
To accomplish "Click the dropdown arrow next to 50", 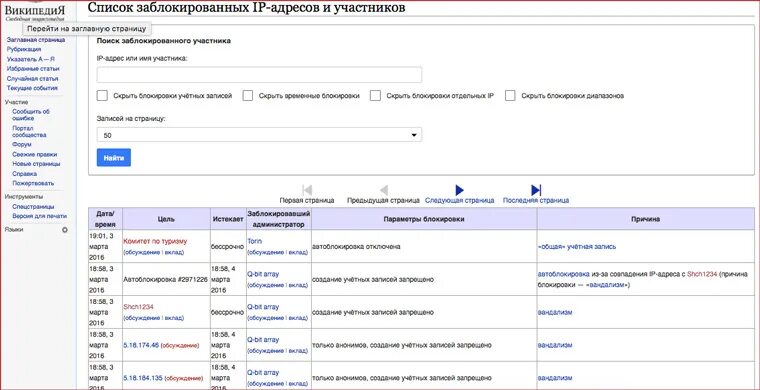I will [414, 135].
